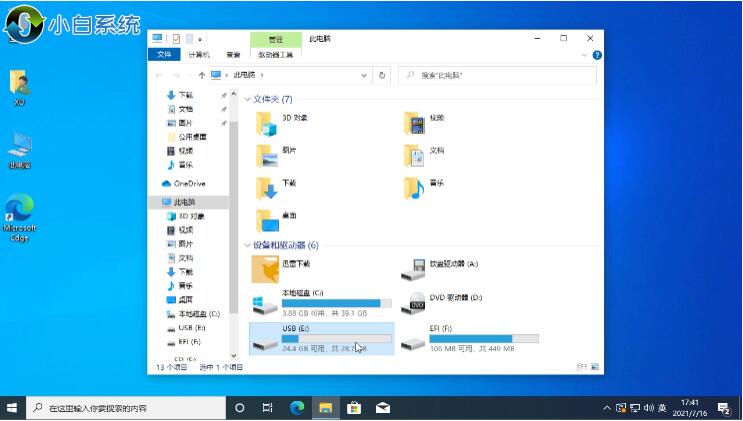Open the 桌面 folder in main pane
This screenshot has width=743, height=421.
point(277,220)
